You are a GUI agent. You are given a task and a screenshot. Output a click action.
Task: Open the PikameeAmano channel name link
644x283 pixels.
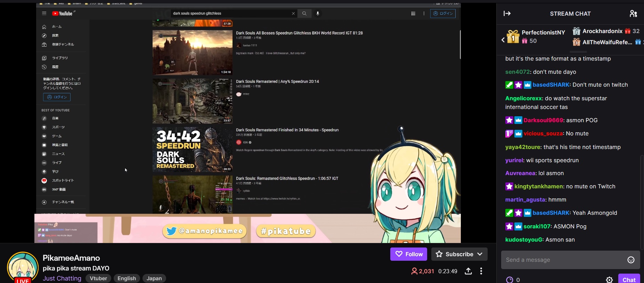click(x=71, y=258)
